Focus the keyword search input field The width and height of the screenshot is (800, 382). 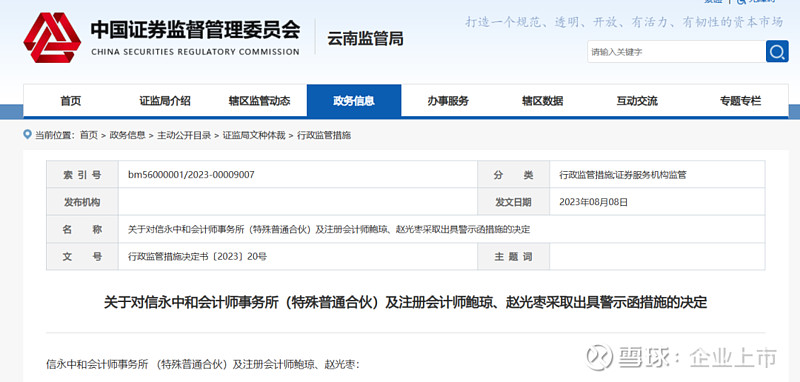[676, 52]
